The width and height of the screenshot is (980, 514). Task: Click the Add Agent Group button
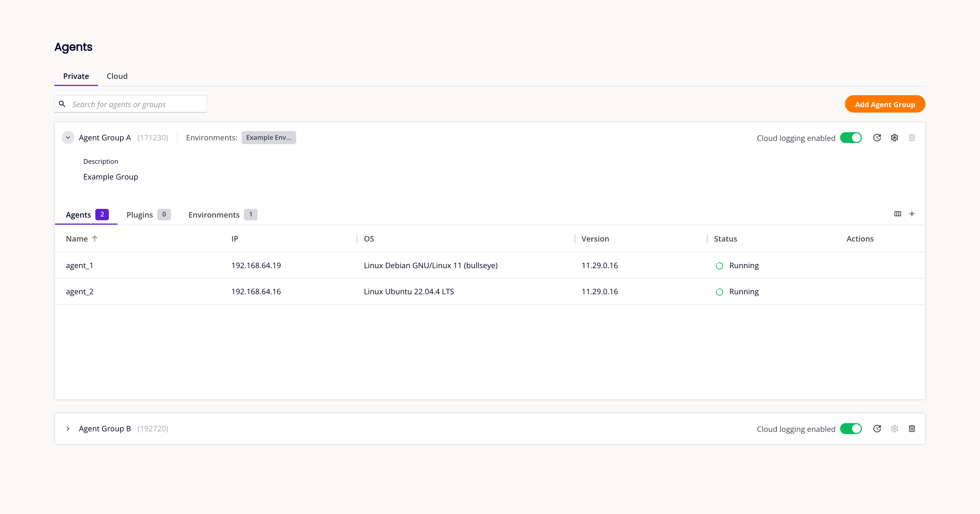click(885, 104)
